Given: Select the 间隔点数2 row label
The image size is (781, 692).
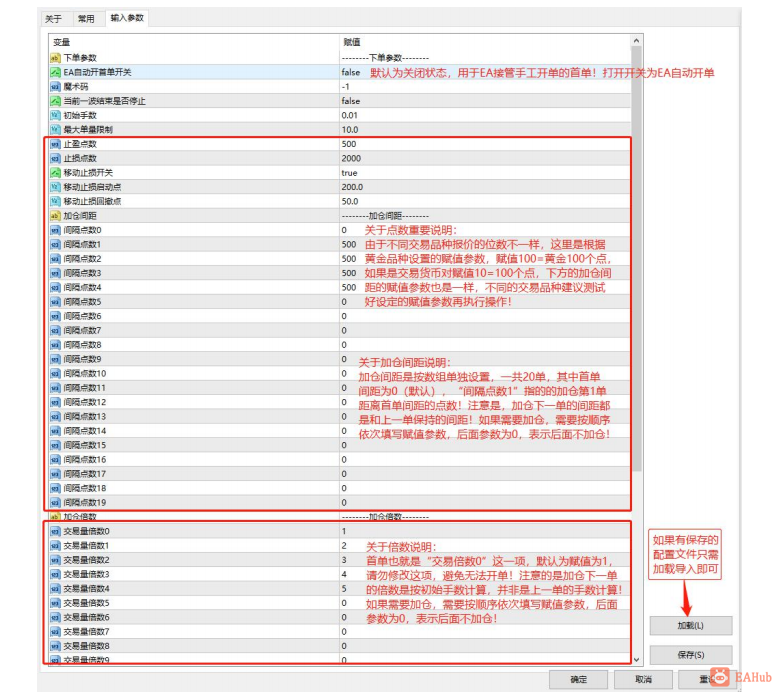Looking at the screenshot, I should [x=82, y=259].
